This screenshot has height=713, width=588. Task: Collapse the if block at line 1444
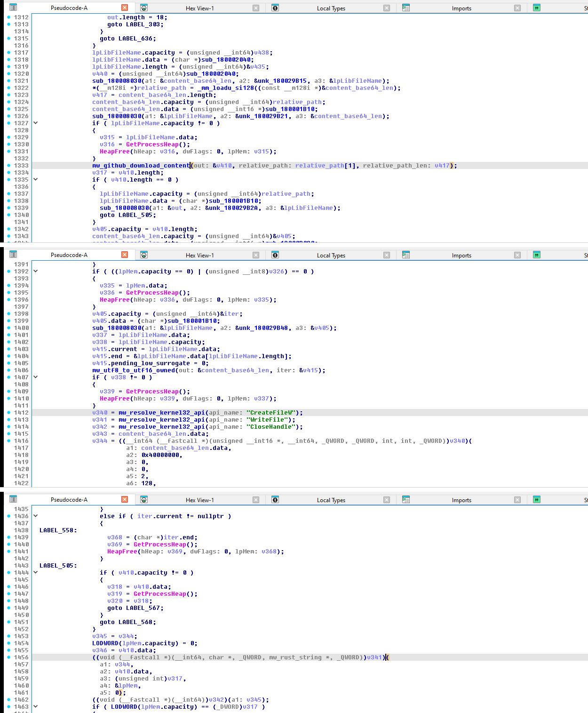35,573
